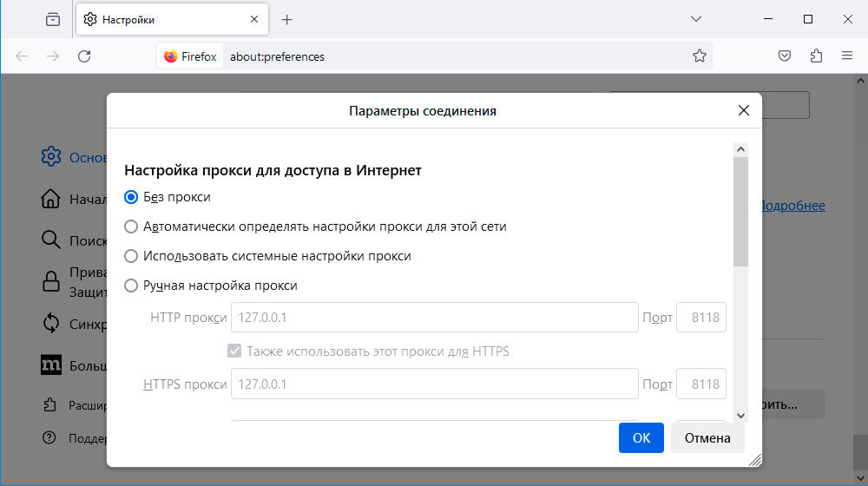Maximize the Firefox window

point(807,19)
